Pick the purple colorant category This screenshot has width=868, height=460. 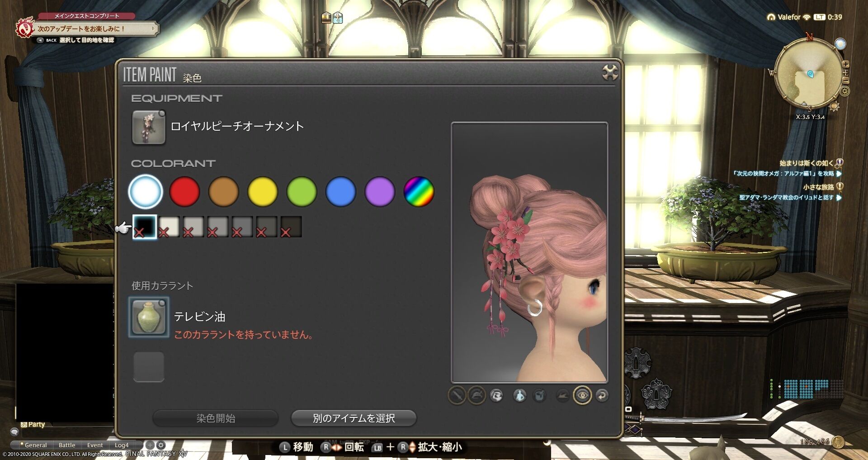click(380, 191)
